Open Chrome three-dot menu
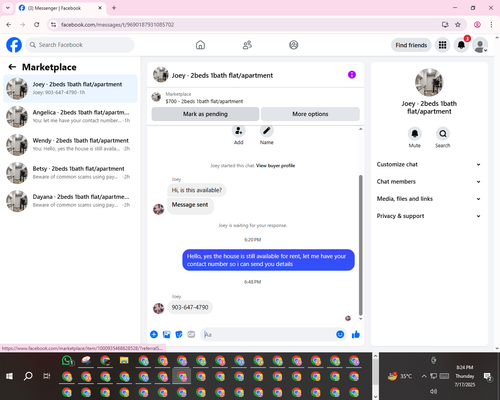 click(491, 25)
